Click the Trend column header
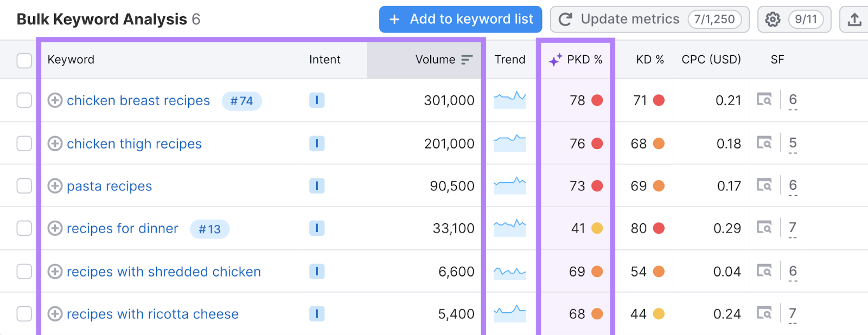This screenshot has height=335, width=868. point(510,60)
